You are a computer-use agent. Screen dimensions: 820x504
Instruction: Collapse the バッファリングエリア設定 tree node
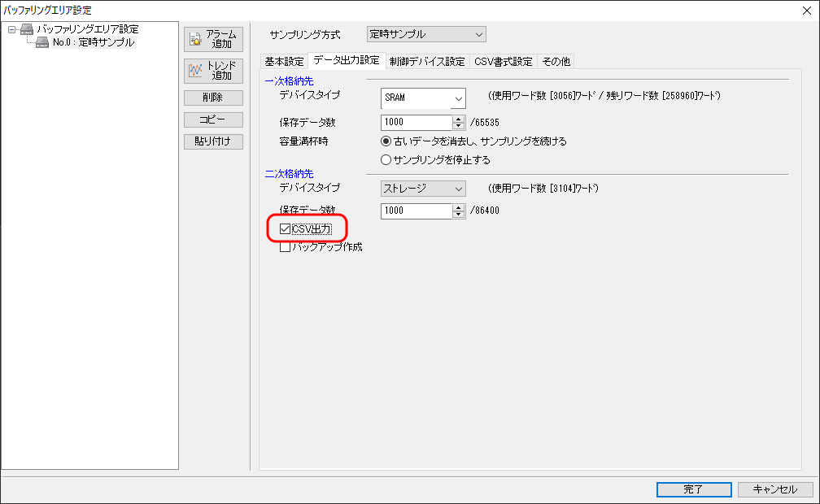point(12,29)
